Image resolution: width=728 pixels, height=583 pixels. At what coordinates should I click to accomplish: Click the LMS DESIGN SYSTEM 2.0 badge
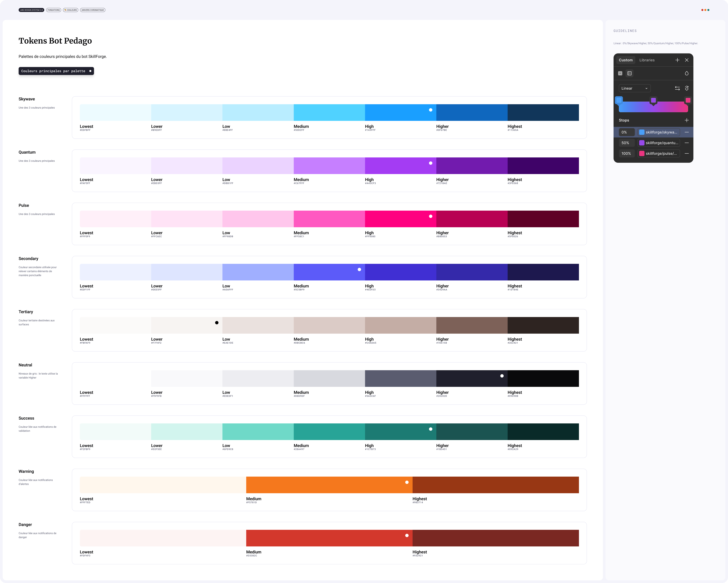(31, 10)
